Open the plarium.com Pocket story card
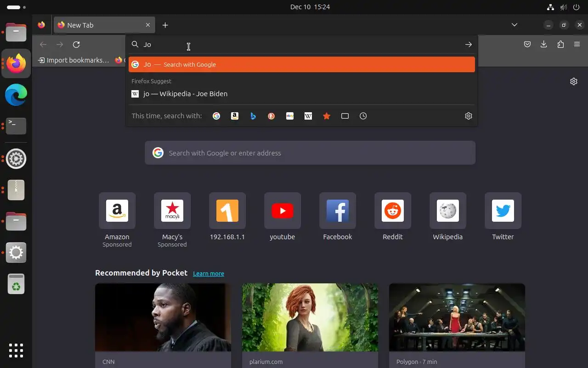 tap(310, 326)
